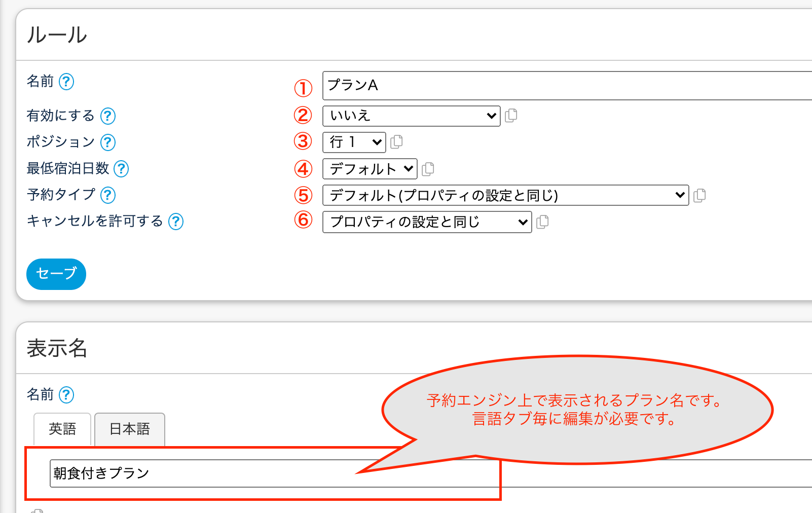812x513 pixels.
Task: Click the help icon beside ポジション
Action: click(x=107, y=142)
